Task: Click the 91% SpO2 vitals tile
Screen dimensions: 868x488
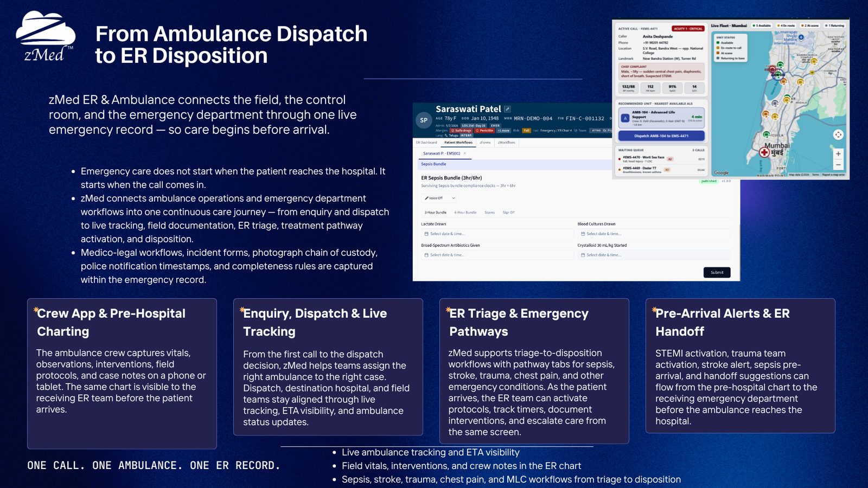Action: [x=672, y=88]
